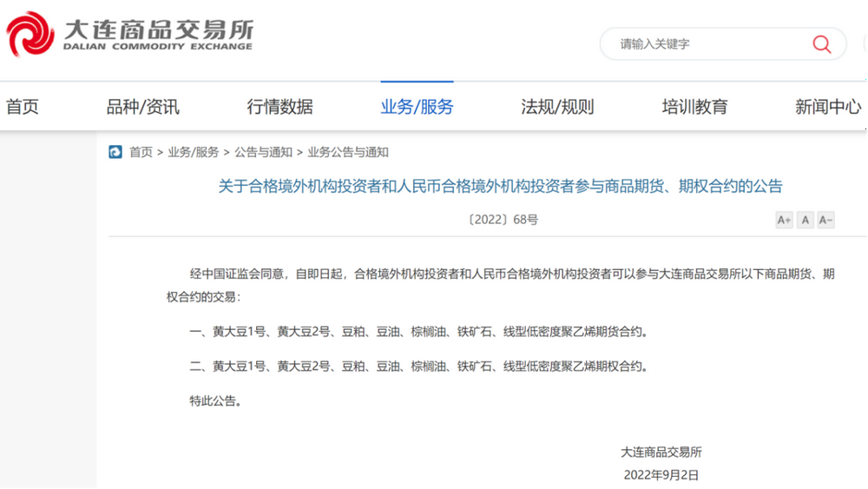Decrease font size with A- button
Image resolution: width=868 pixels, height=489 pixels.
(825, 220)
